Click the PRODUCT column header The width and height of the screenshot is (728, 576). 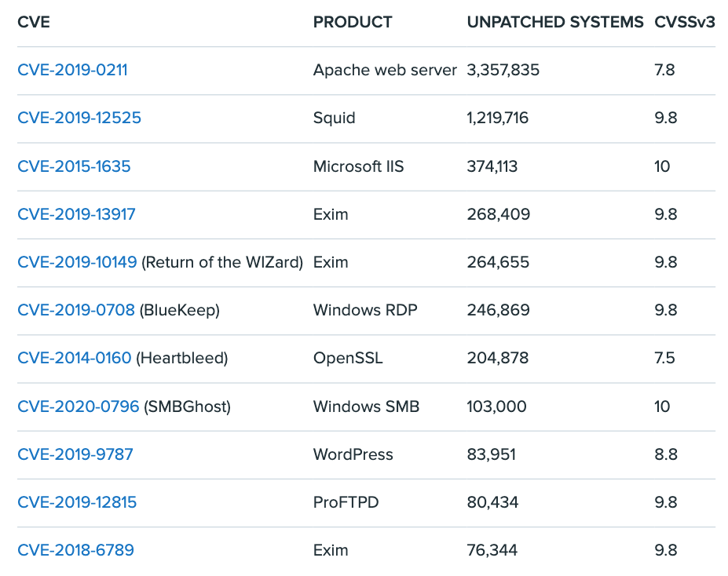pyautogui.click(x=352, y=22)
